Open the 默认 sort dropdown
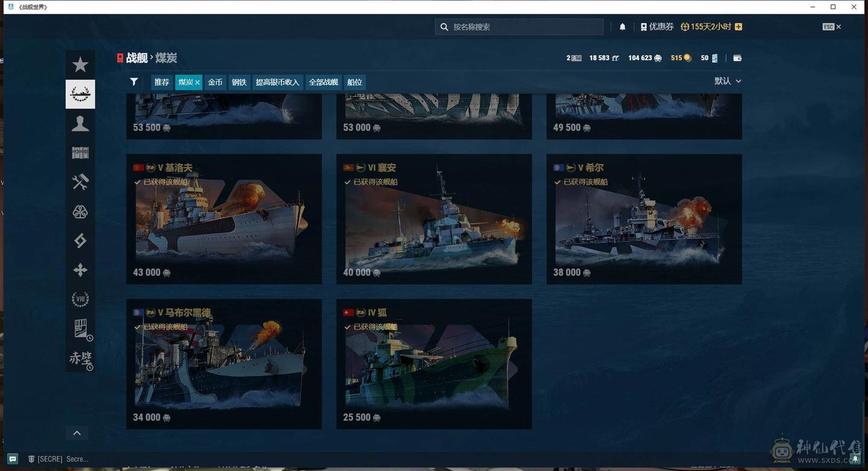 [x=728, y=81]
